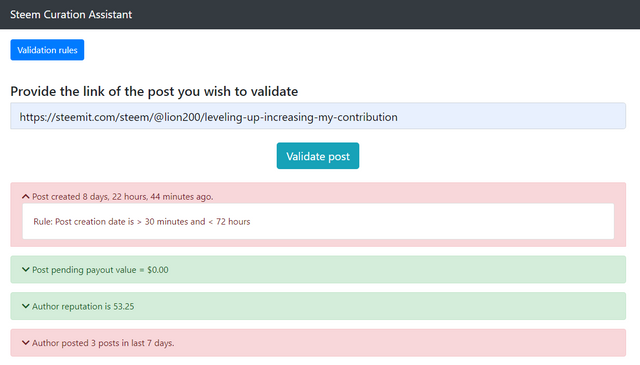The height and width of the screenshot is (365, 640).
Task: Click the Validate post button
Action: point(318,156)
